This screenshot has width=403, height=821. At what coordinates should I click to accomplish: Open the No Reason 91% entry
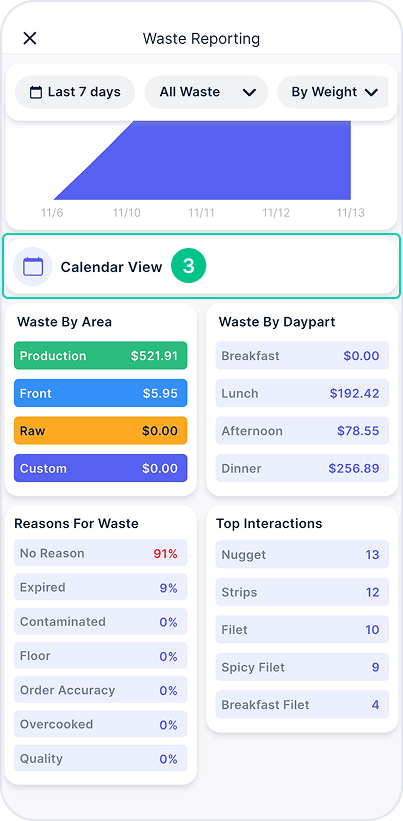(100, 553)
